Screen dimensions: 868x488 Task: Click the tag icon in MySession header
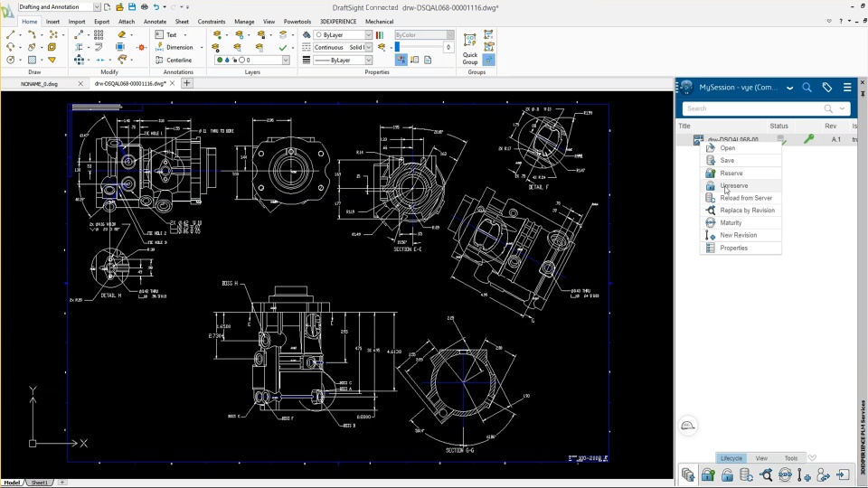pos(827,88)
